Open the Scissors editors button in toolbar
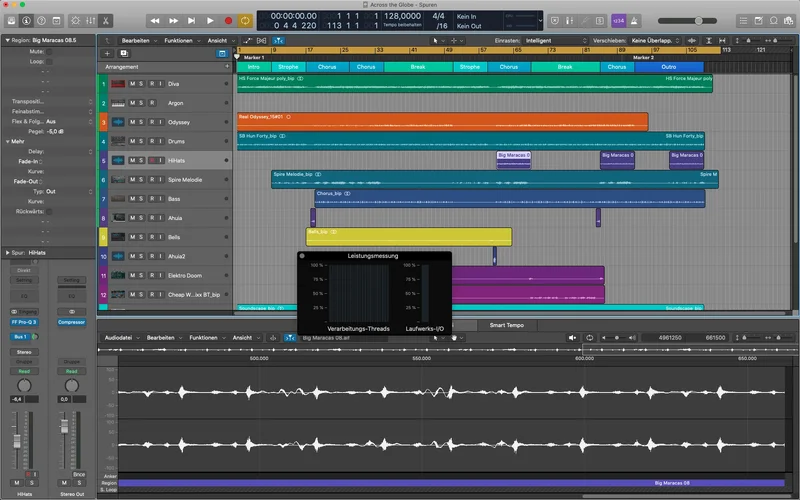800x500 pixels. 107,20
